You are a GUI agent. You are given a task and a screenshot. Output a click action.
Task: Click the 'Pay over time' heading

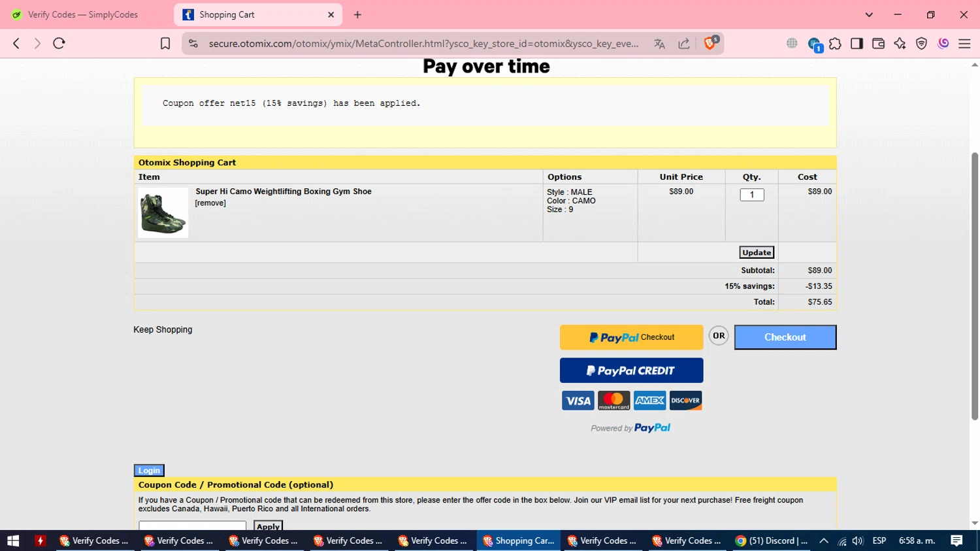(x=486, y=67)
